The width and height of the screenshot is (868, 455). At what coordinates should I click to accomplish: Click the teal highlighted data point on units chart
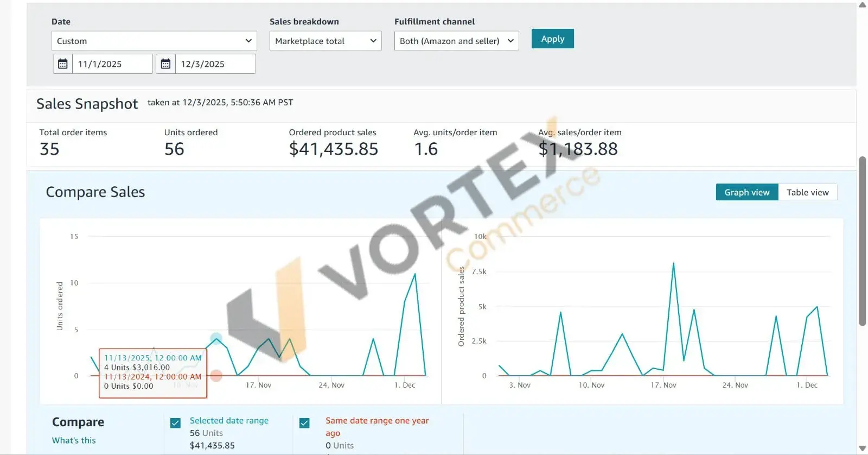pos(216,339)
